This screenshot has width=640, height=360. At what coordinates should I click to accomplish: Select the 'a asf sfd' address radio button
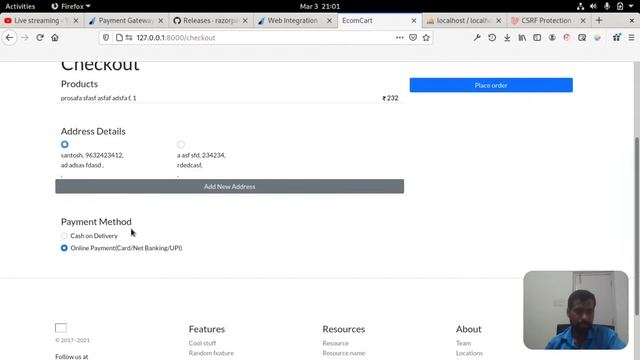coord(181,144)
